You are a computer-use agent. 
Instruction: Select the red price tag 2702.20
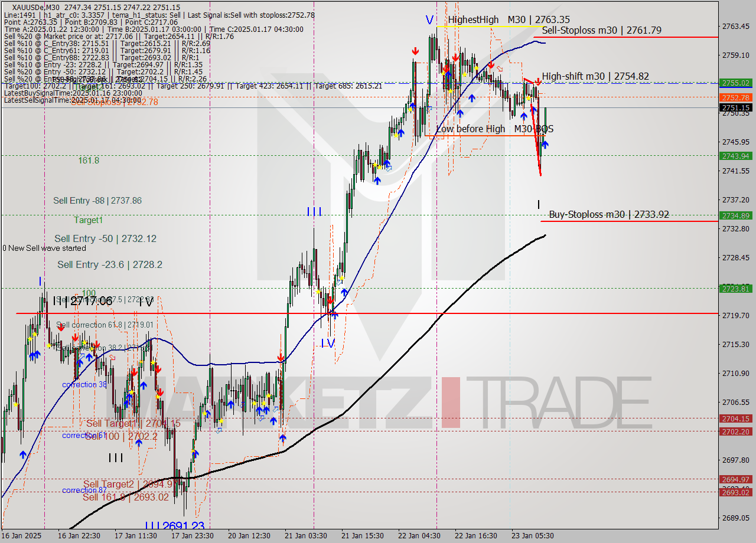(735, 431)
